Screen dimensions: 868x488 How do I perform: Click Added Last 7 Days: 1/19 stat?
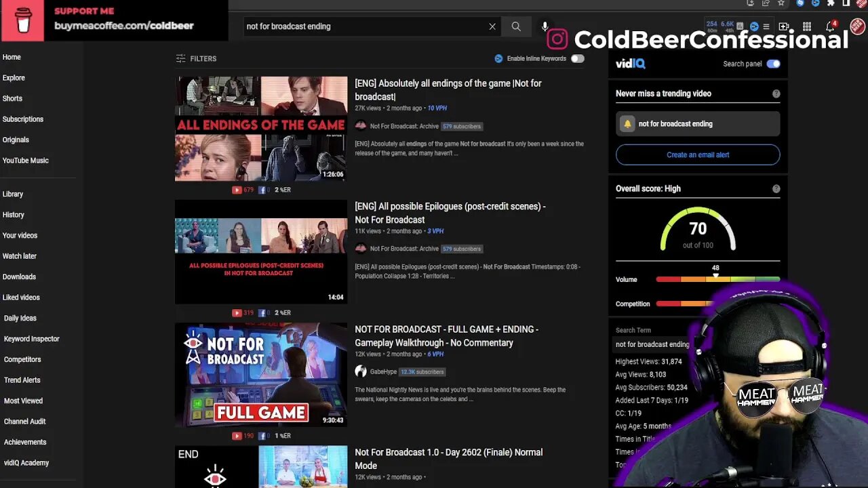(x=652, y=401)
